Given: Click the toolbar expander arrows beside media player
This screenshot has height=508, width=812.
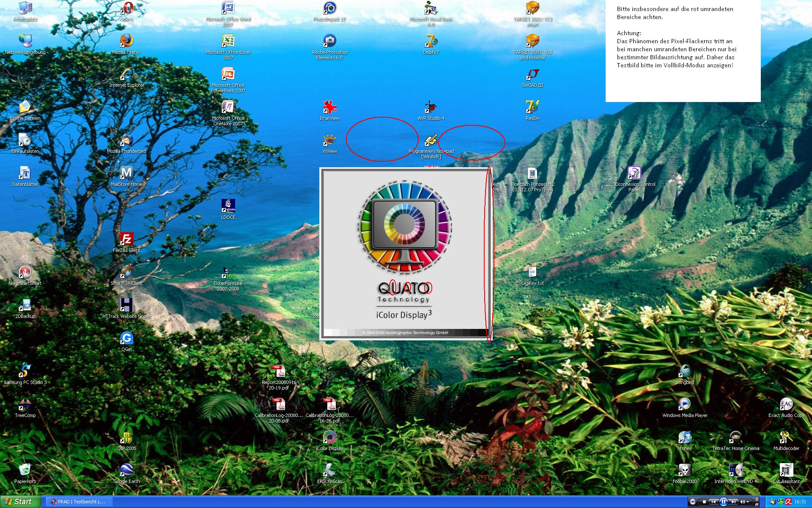Looking at the screenshot, I should [757, 499].
